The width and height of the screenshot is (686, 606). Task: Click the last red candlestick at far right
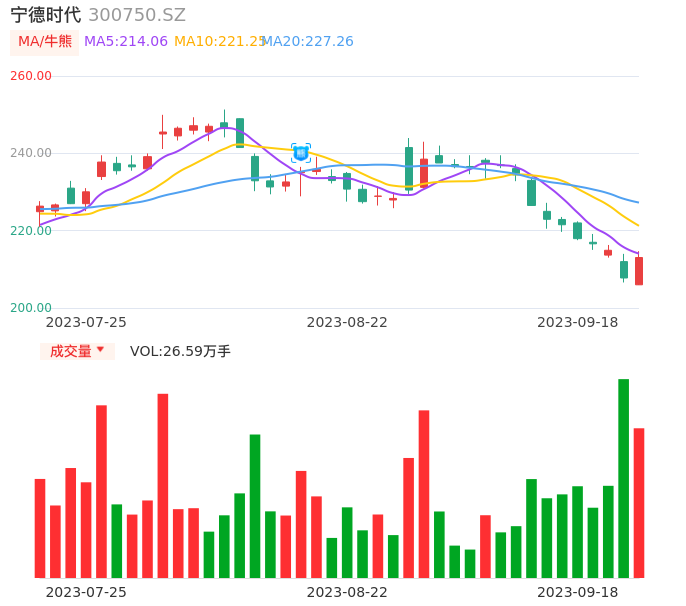click(639, 271)
